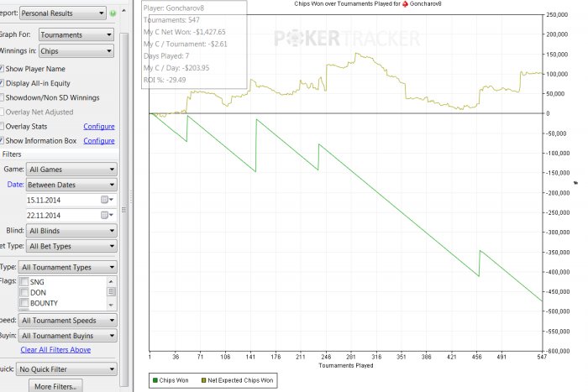This screenshot has height=392, width=588.
Task: Click the Date filter label
Action: 15,185
